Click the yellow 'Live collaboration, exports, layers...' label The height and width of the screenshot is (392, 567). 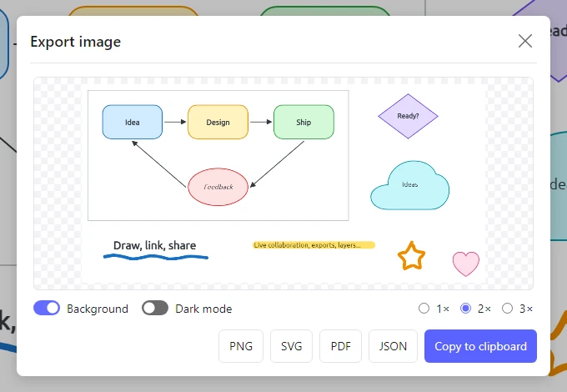click(314, 245)
